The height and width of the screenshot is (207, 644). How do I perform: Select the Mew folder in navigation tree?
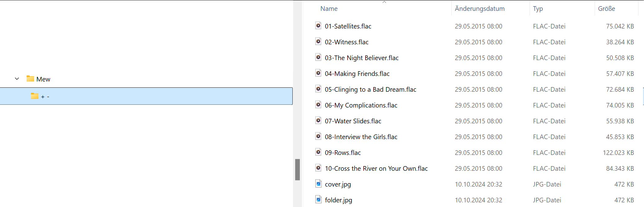click(x=43, y=79)
